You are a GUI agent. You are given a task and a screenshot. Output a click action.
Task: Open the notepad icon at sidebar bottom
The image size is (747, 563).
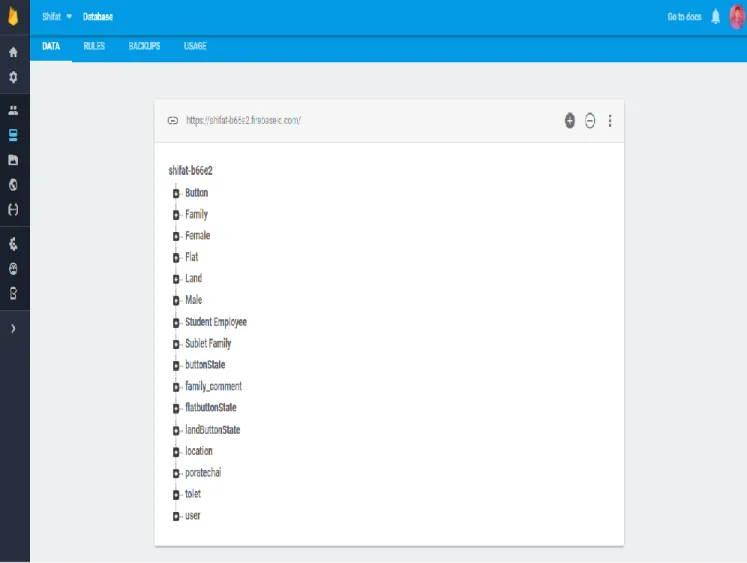[13, 293]
